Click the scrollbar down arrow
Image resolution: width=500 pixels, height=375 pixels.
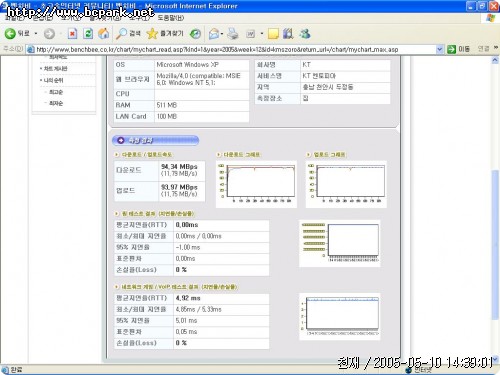pos(495,359)
